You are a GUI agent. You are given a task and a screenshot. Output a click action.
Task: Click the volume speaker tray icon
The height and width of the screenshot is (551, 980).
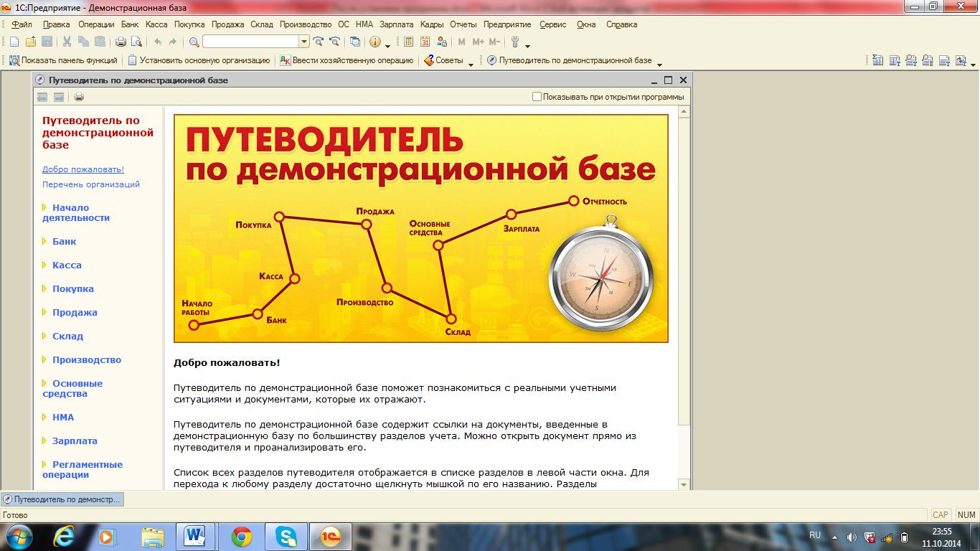852,537
